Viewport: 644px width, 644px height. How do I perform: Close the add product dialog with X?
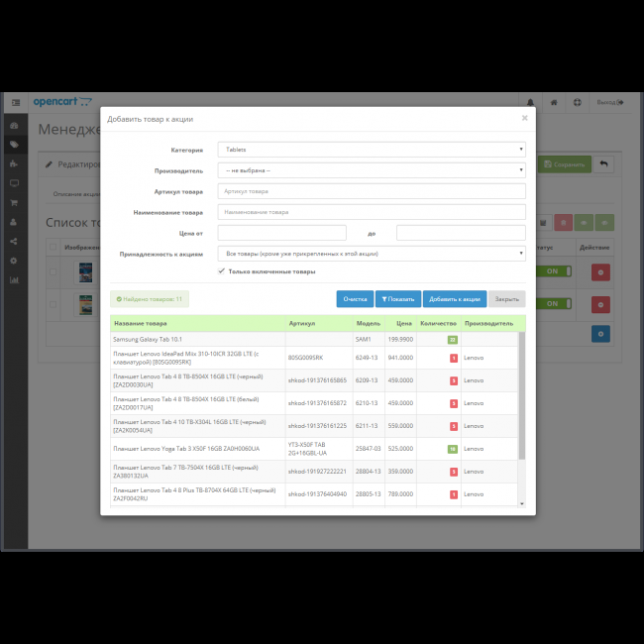524,118
